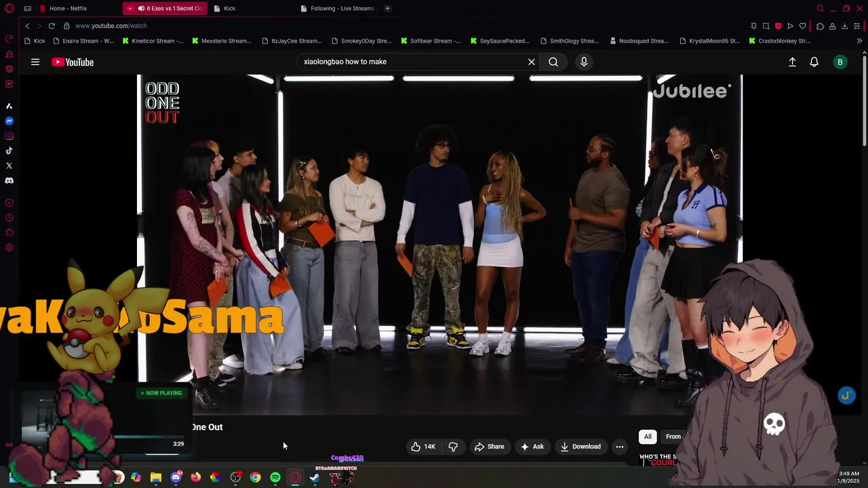Open the extensions cube icon
Viewport: 868px width, 488px height.
point(820,26)
